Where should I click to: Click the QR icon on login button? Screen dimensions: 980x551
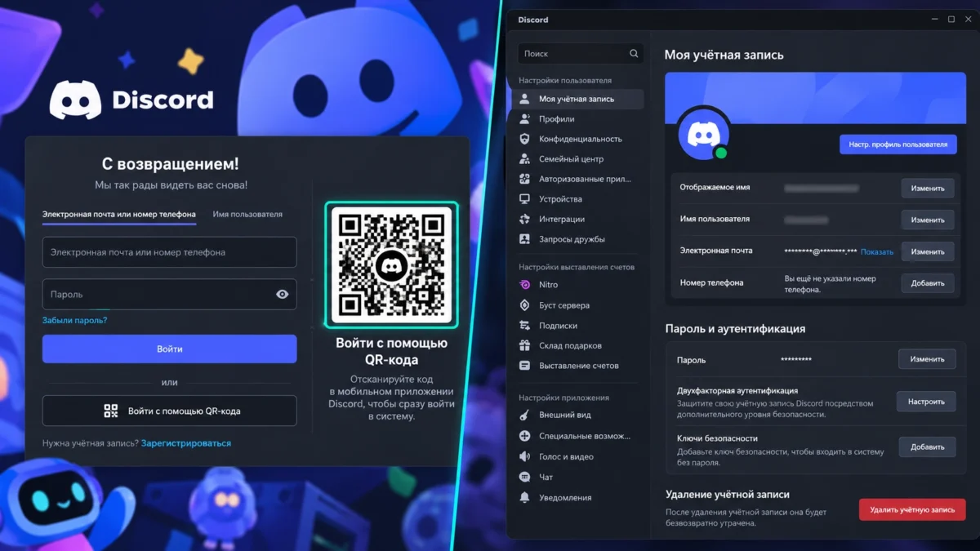point(111,411)
